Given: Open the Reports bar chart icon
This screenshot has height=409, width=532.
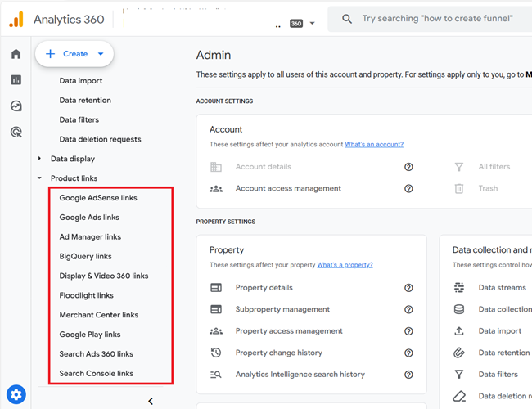Looking at the screenshot, I should (16, 79).
